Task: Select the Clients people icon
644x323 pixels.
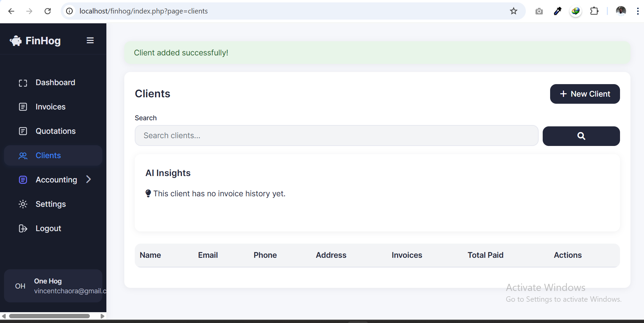Action: (23, 156)
